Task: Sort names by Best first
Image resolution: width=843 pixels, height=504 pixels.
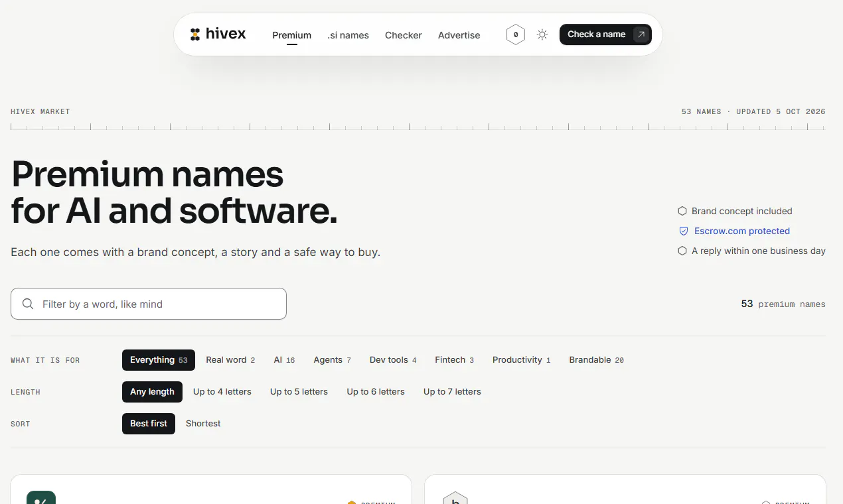Action: pyautogui.click(x=149, y=424)
